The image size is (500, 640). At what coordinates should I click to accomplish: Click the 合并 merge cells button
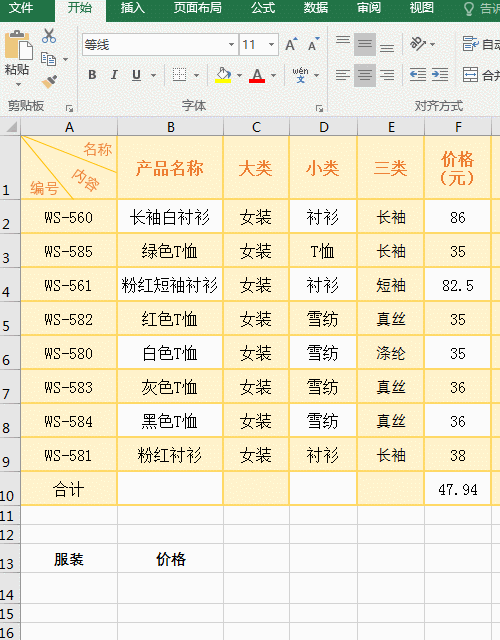pyautogui.click(x=481, y=75)
